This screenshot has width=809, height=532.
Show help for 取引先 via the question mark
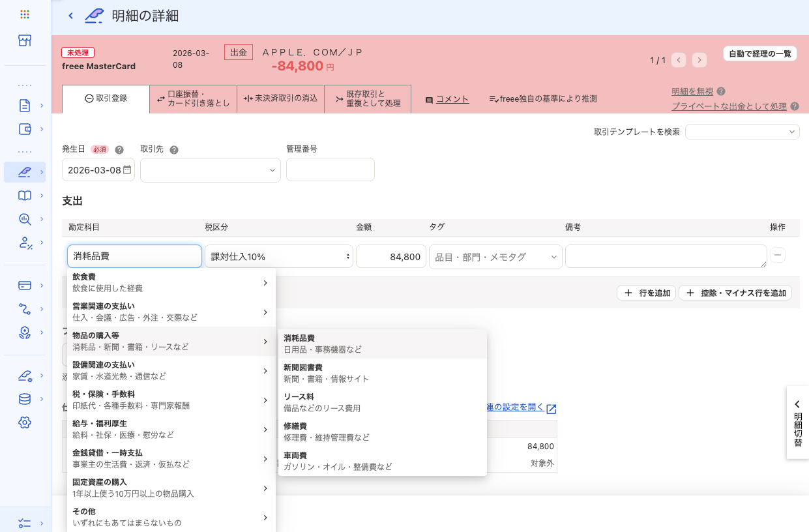tap(174, 149)
